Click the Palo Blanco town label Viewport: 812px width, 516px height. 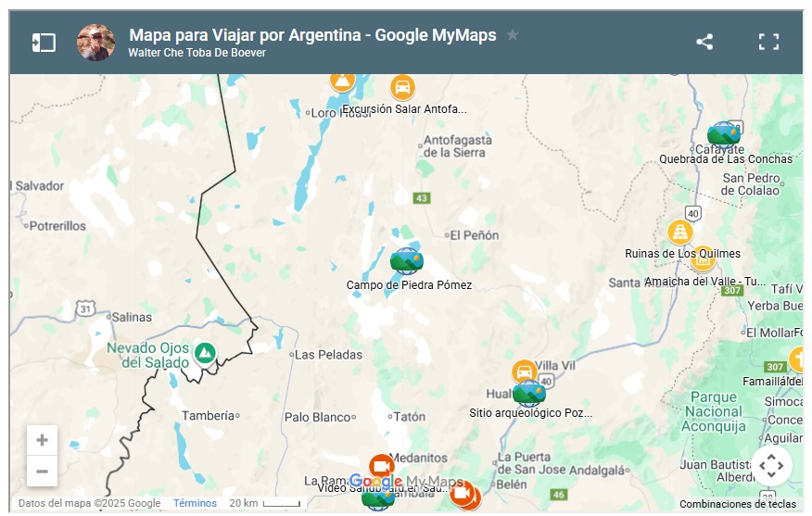click(317, 417)
